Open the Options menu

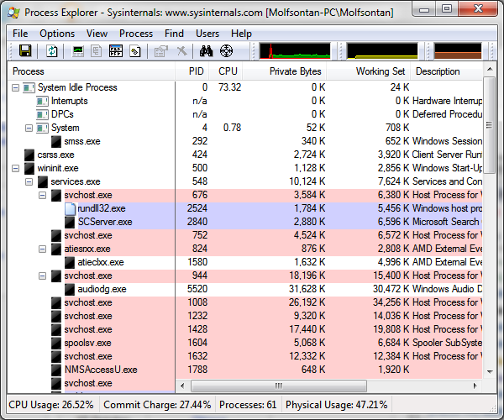coord(57,34)
